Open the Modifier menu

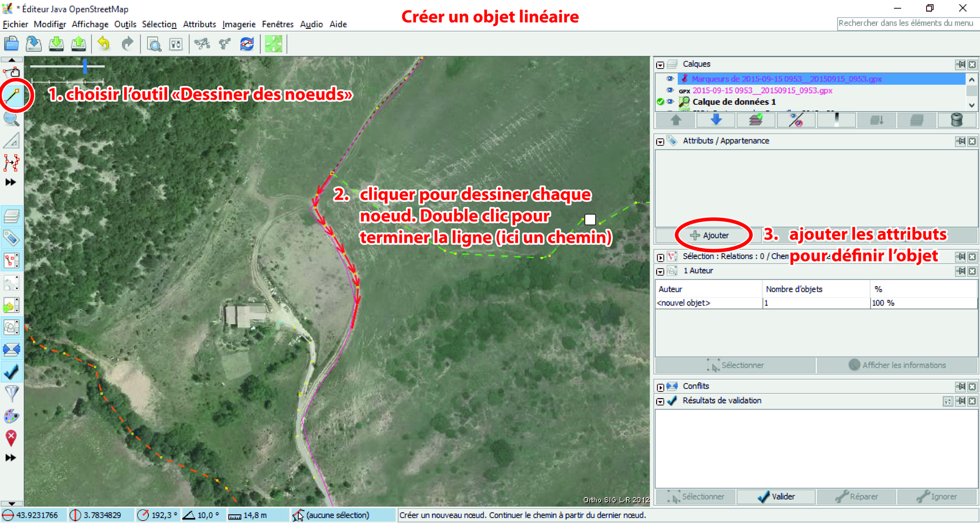pyautogui.click(x=50, y=24)
